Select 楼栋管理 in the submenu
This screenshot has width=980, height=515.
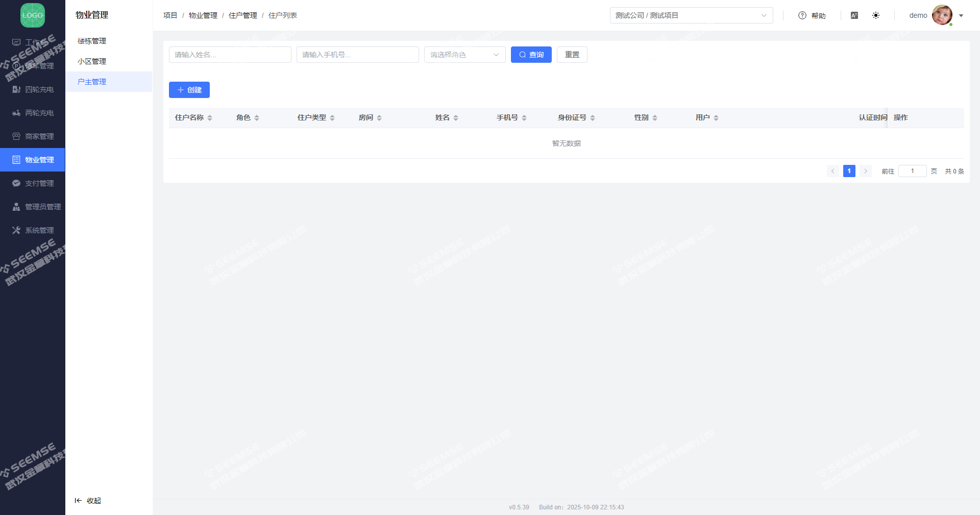[92, 41]
